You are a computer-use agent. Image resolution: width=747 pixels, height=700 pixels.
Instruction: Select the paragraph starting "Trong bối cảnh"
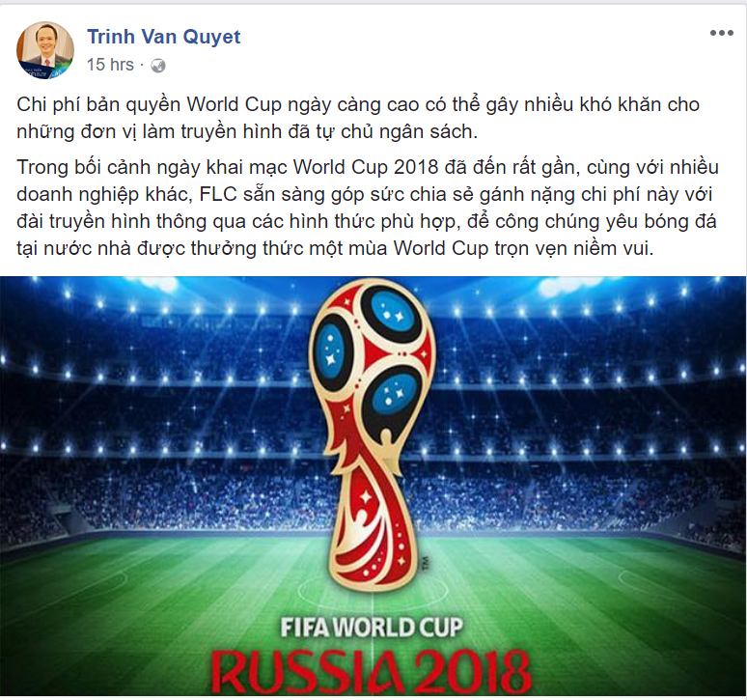point(368,208)
